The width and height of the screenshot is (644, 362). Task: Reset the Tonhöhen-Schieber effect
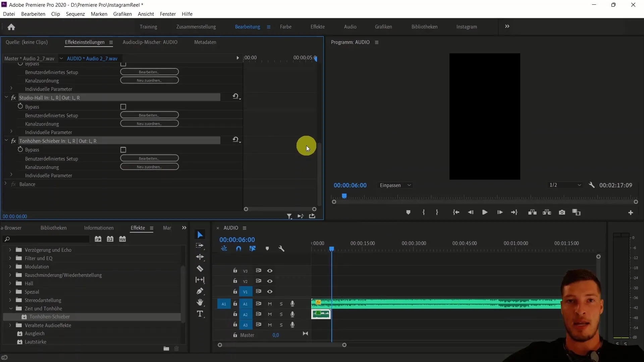(x=236, y=140)
